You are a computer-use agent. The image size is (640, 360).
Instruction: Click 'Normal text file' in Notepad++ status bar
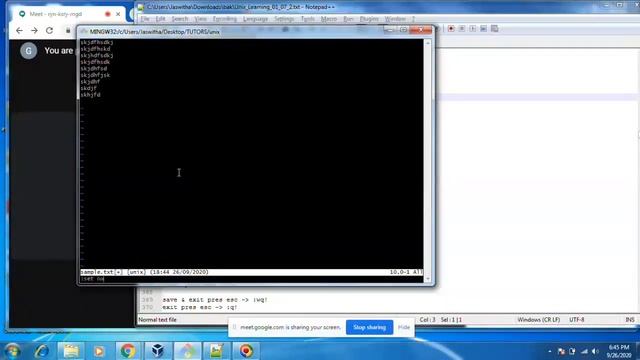(x=158, y=320)
